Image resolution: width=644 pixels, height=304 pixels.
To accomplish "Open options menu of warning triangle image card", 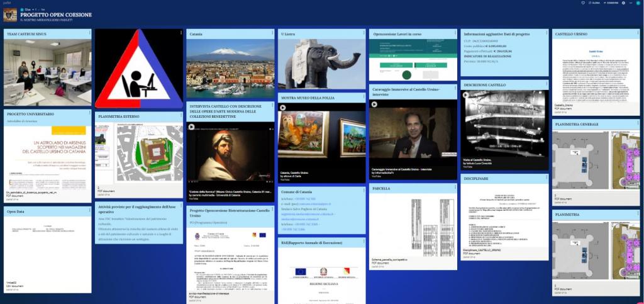I will (x=180, y=33).
